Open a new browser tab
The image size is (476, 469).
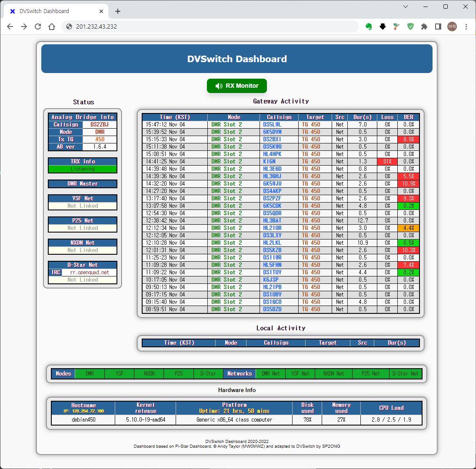click(x=118, y=11)
